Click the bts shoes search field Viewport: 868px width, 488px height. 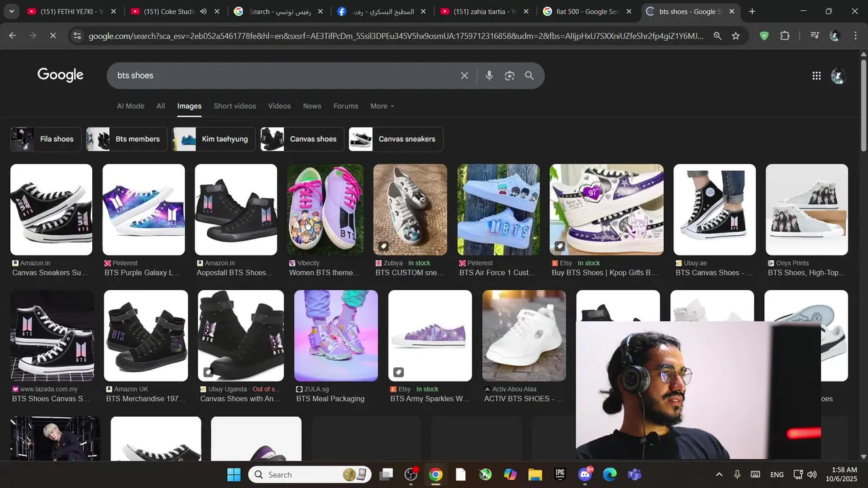[x=285, y=76]
